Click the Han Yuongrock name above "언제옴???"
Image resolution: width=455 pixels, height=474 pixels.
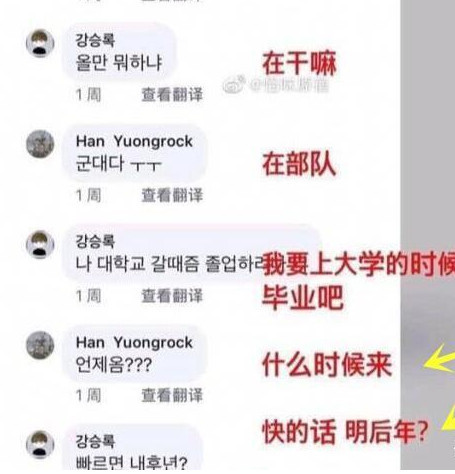click(x=134, y=342)
